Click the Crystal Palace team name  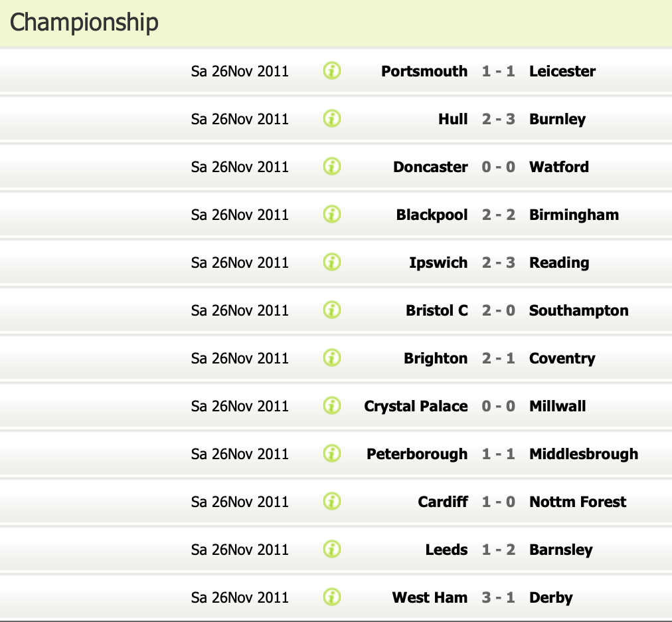point(416,406)
